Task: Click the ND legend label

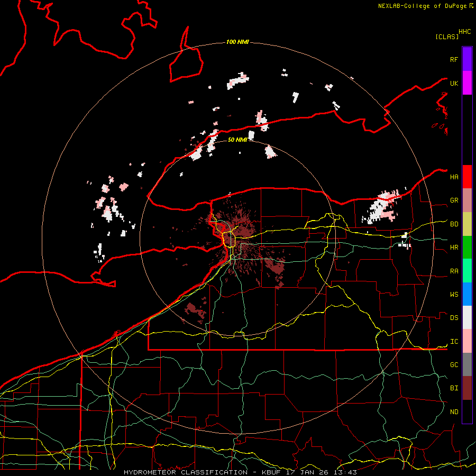Action: 454,412
